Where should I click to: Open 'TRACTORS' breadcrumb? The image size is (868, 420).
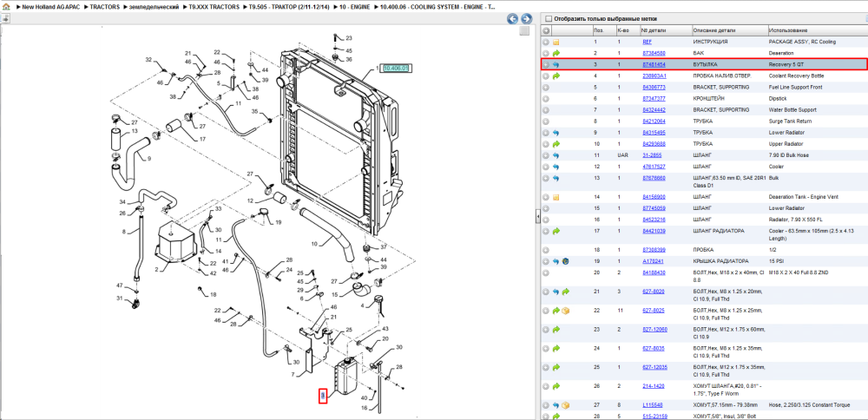(103, 7)
